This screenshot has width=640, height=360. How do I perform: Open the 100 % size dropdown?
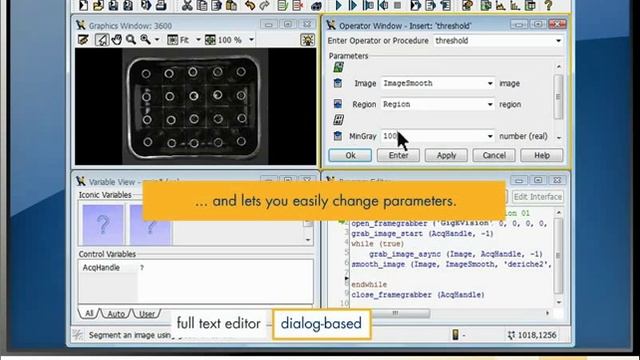coord(251,40)
